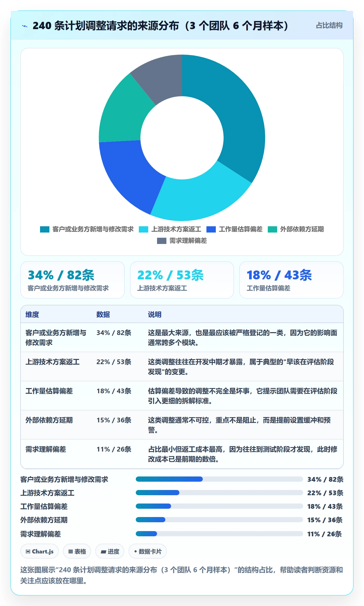
Task: Toggle legend item 需求理解偏差
Action: (x=182, y=241)
